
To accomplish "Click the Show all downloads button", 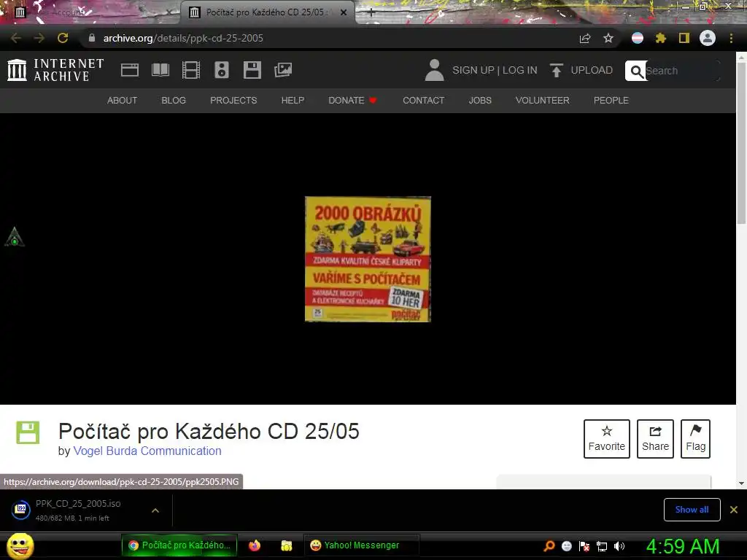I will point(692,510).
